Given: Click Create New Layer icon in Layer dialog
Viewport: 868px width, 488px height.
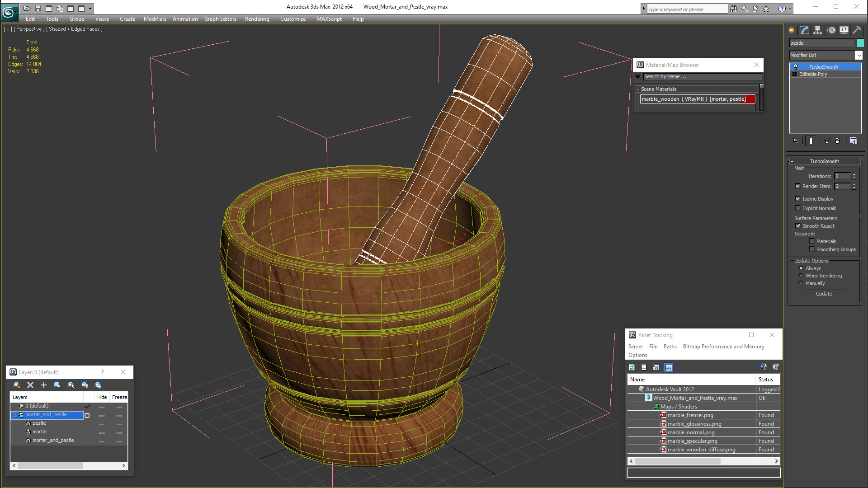Looking at the screenshot, I should (x=17, y=385).
